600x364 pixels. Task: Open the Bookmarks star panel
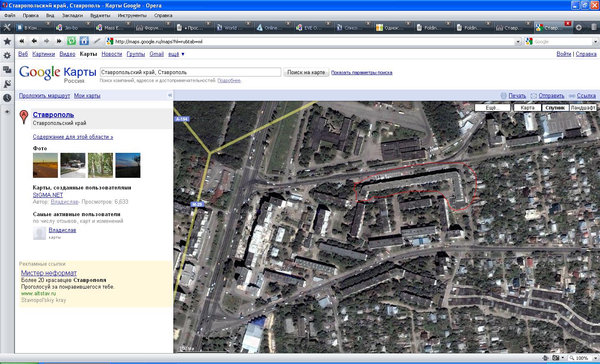point(7,42)
